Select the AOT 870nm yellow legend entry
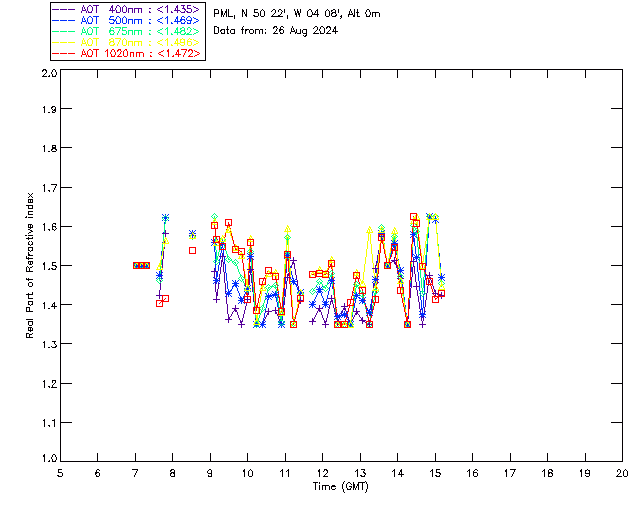Viewport: 640px width, 512px height. (126, 42)
